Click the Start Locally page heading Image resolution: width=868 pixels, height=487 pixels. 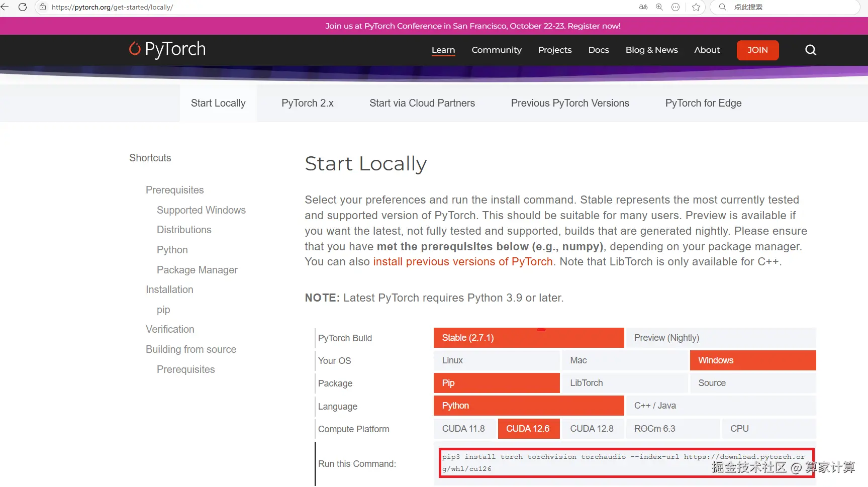click(366, 164)
